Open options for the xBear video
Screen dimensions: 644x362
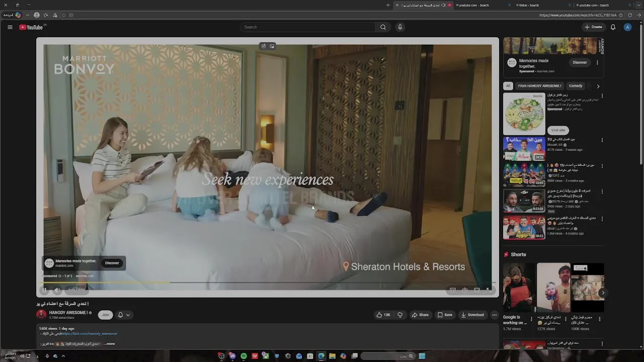click(x=602, y=218)
